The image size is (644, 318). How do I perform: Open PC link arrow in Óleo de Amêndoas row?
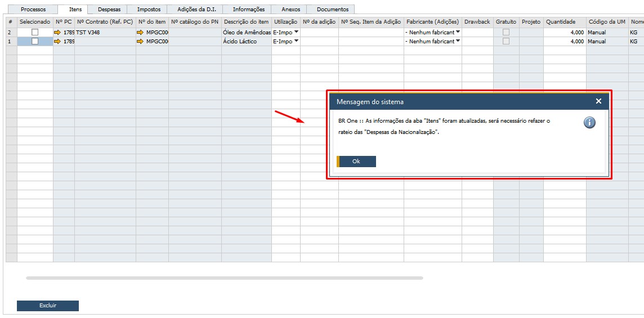(x=57, y=32)
